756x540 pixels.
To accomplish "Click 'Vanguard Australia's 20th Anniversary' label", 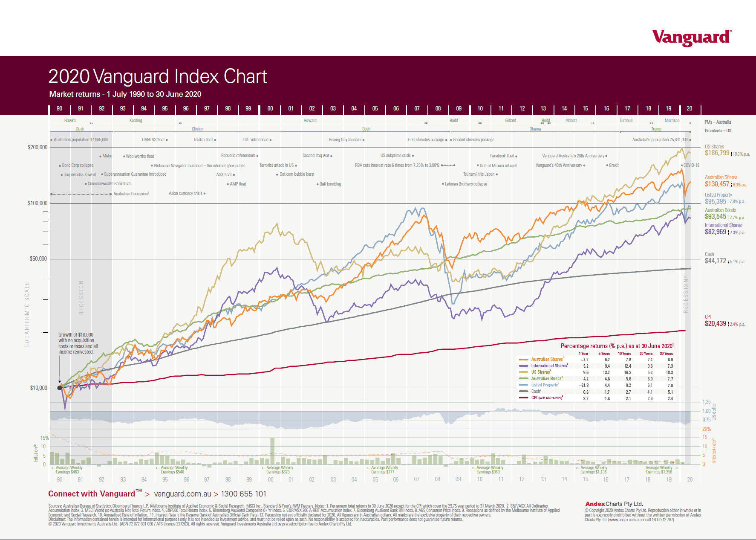I will coord(573,156).
